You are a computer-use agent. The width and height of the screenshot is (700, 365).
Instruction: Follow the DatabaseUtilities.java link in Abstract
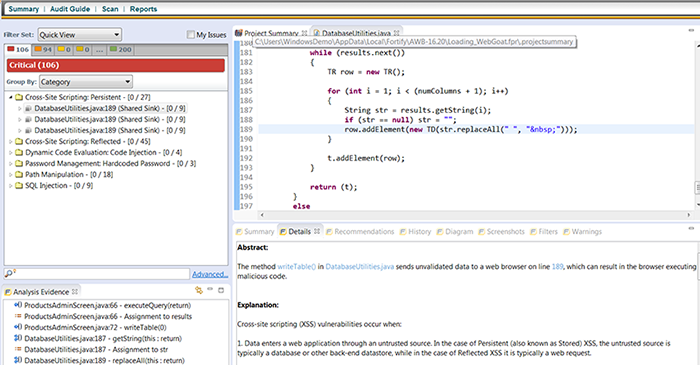click(359, 266)
